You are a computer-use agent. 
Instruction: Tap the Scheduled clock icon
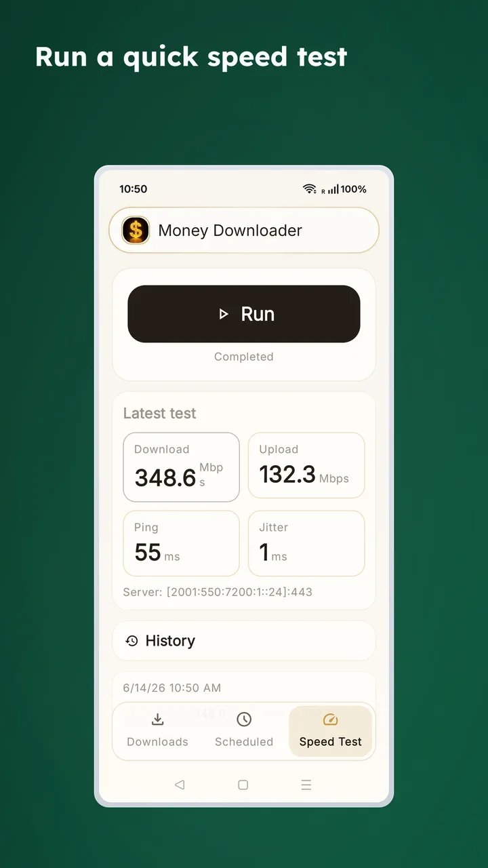[x=244, y=719]
